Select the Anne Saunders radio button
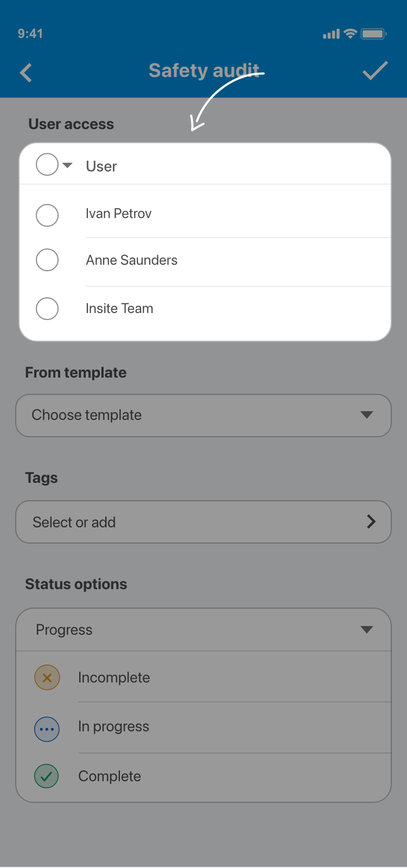Image resolution: width=407 pixels, height=868 pixels. pyautogui.click(x=47, y=260)
